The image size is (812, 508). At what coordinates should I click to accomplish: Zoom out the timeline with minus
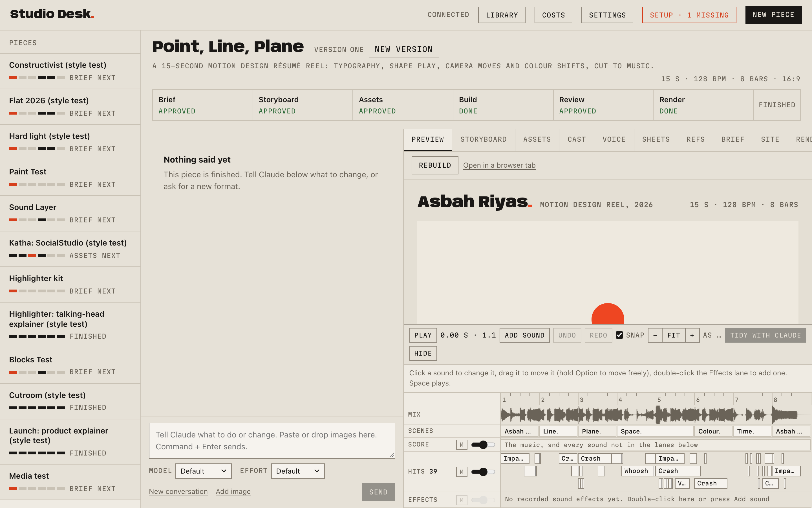655,335
